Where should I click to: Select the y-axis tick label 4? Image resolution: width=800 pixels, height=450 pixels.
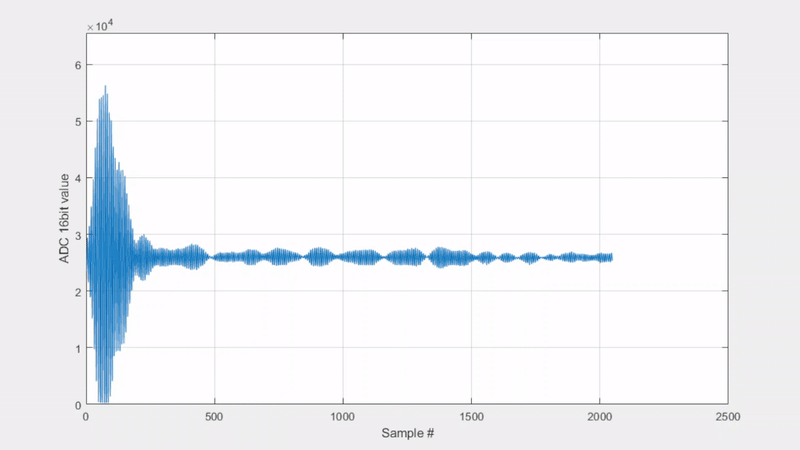click(x=77, y=178)
